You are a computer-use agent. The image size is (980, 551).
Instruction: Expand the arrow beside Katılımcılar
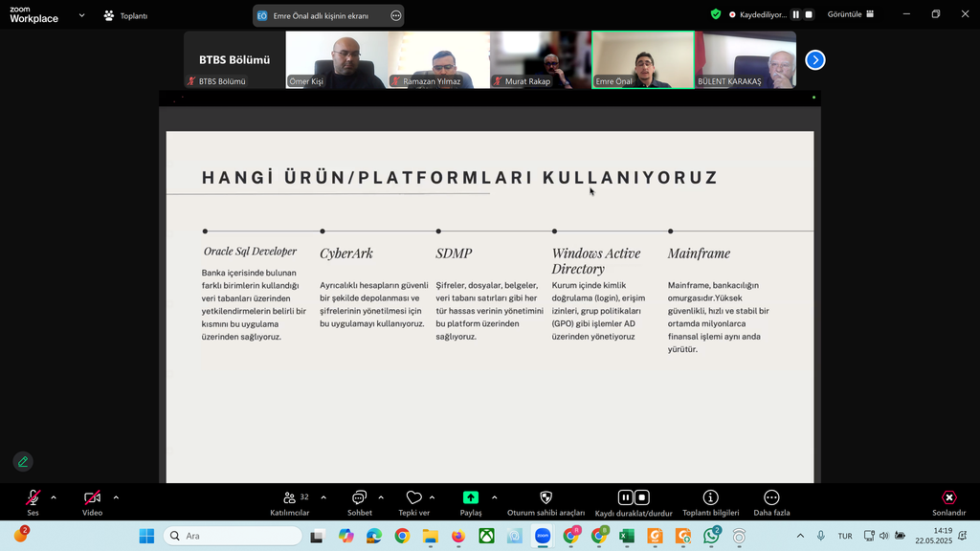coord(323,497)
